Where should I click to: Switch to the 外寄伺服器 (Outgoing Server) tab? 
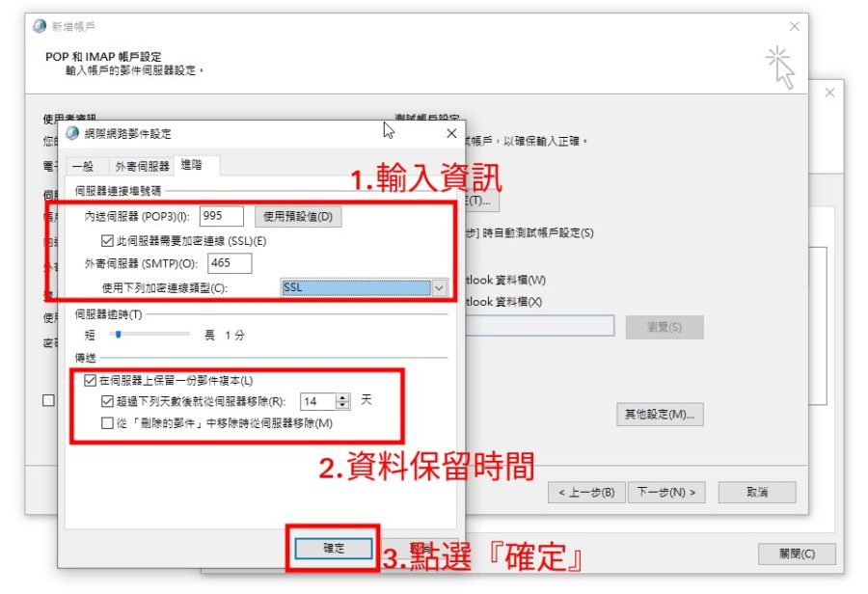click(143, 166)
